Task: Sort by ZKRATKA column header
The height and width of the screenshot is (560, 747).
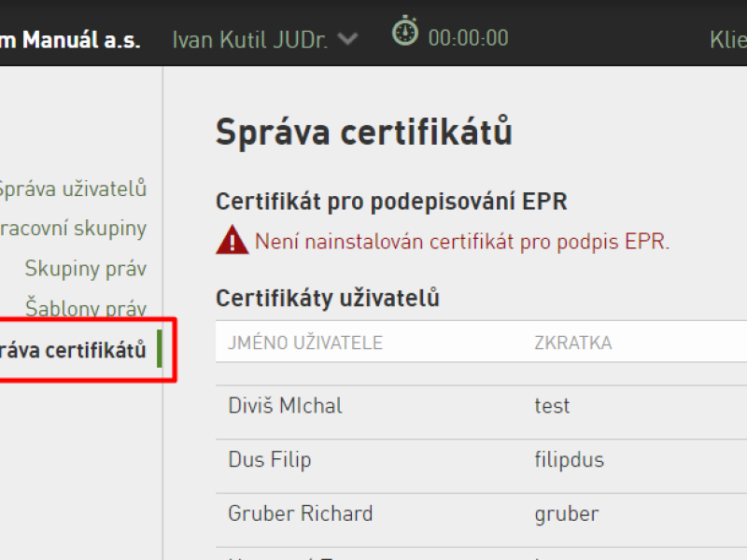Action: pyautogui.click(x=573, y=343)
